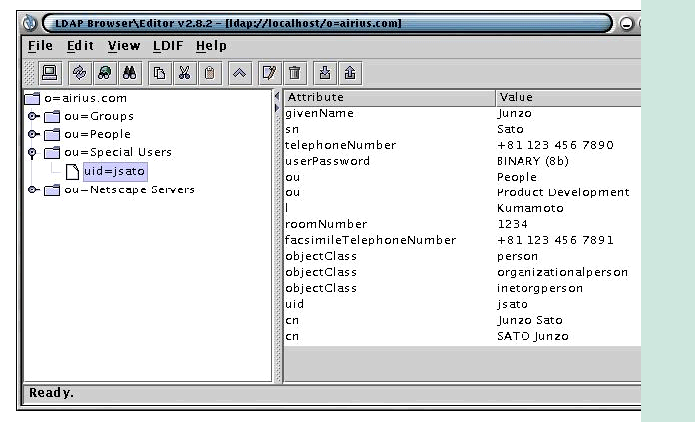Click the Move up arrow icon
This screenshot has height=422, width=695.
[x=239, y=73]
